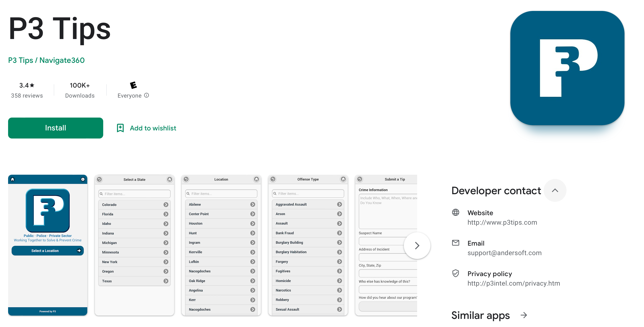The height and width of the screenshot is (327, 644).
Task: Click the Homicide row arrow icon
Action: 339,281
